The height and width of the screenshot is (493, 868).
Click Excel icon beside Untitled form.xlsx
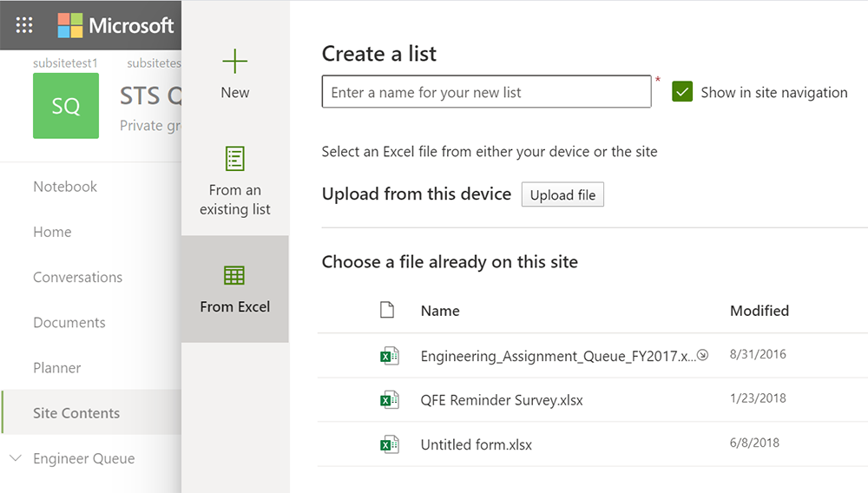click(389, 444)
